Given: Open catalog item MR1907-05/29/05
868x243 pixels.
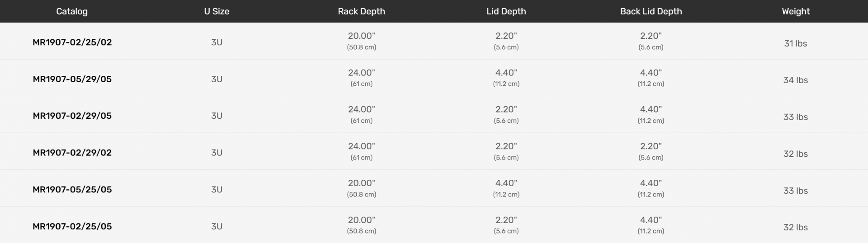Looking at the screenshot, I should [72, 79].
